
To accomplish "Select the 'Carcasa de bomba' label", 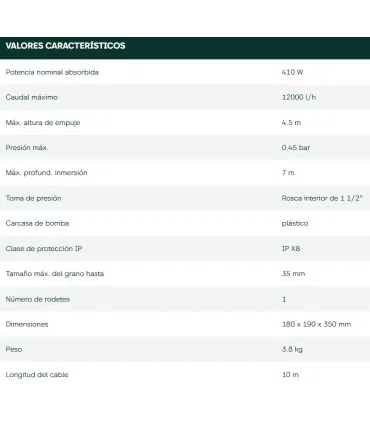I will 37,223.
